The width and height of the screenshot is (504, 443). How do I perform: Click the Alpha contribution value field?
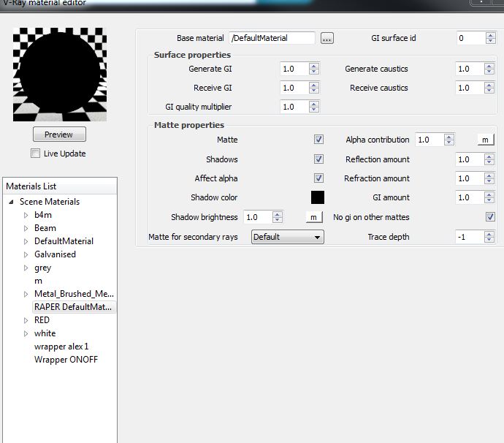coord(429,140)
